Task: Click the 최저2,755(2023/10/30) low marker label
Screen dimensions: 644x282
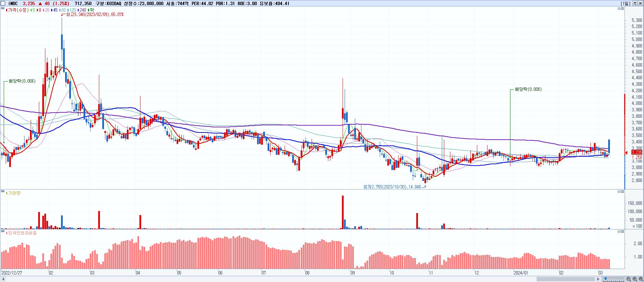Action: coord(392,187)
